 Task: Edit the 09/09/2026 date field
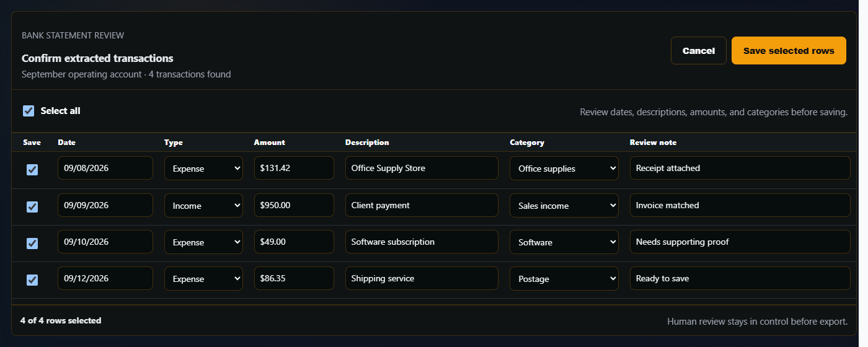105,205
